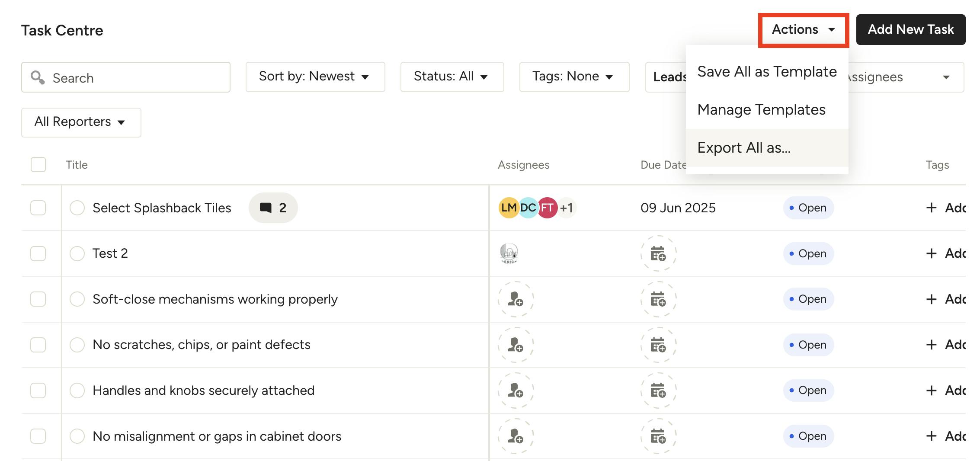Click add due date icon for Test 2
980x461 pixels.
pyautogui.click(x=658, y=253)
